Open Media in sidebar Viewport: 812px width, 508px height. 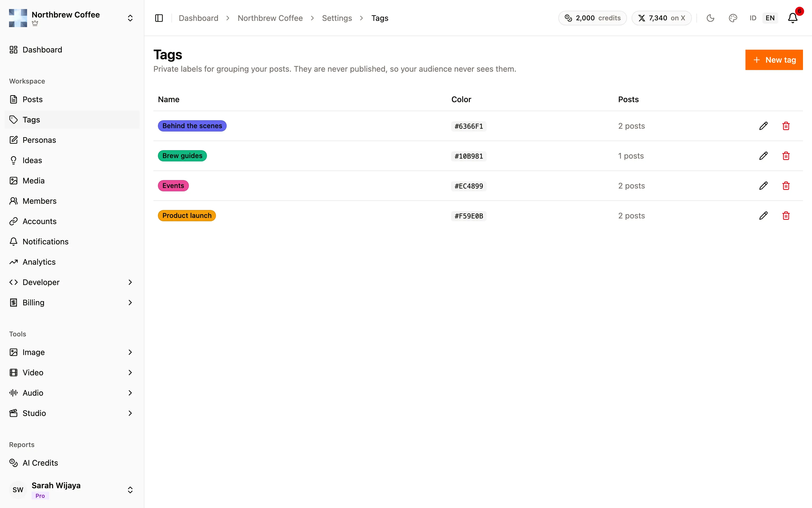(x=72, y=181)
